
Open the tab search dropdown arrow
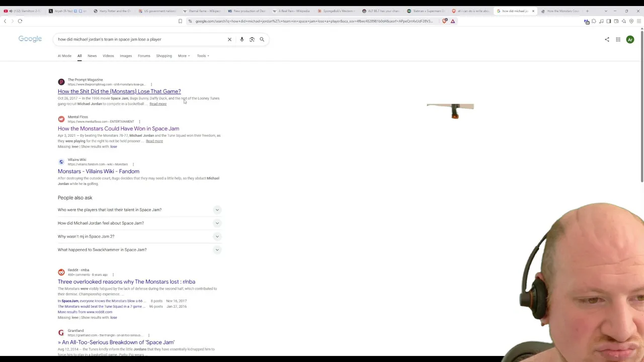coord(606,11)
